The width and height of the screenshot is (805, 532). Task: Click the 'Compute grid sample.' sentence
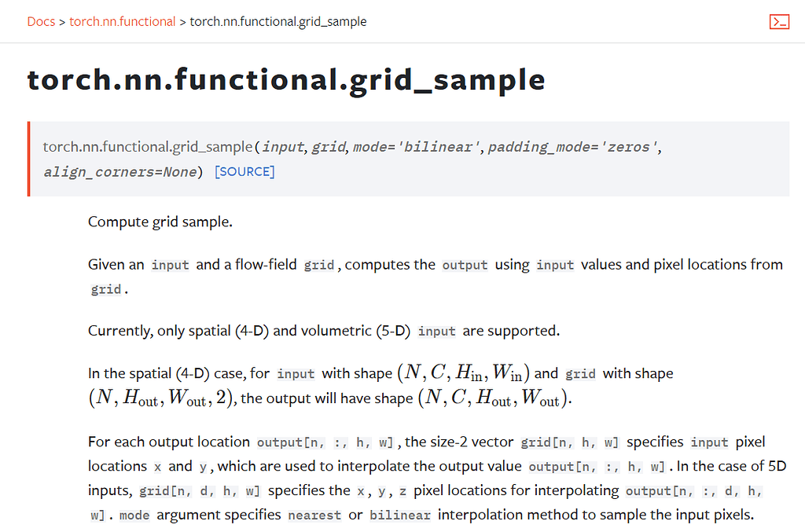[160, 222]
